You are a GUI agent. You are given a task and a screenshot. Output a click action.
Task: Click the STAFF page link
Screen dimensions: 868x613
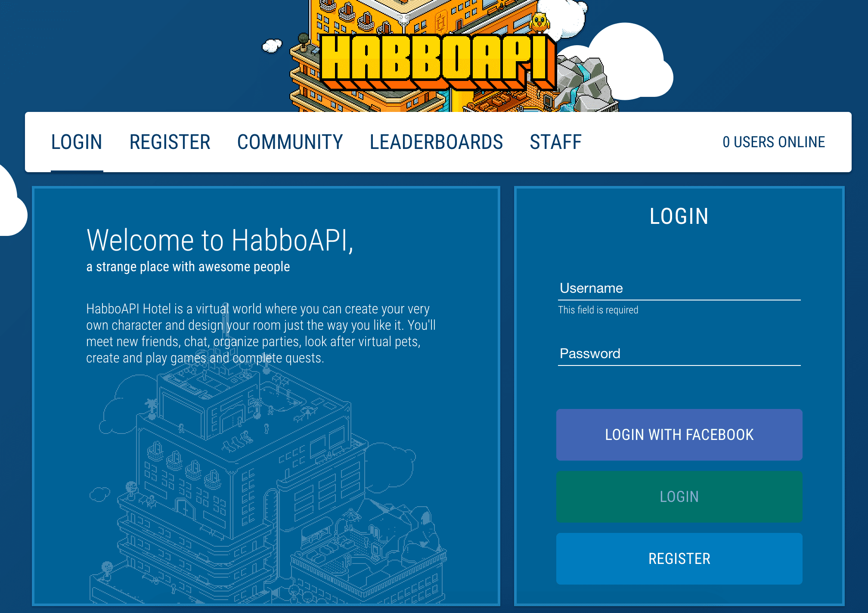(556, 141)
